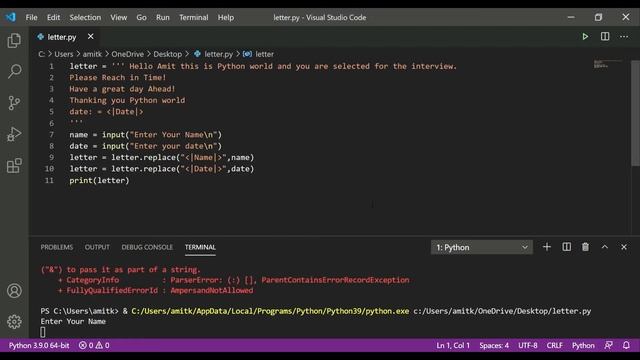Click line number 7 in the gutter
Image resolution: width=640 pixels, height=360 pixels.
[51, 134]
